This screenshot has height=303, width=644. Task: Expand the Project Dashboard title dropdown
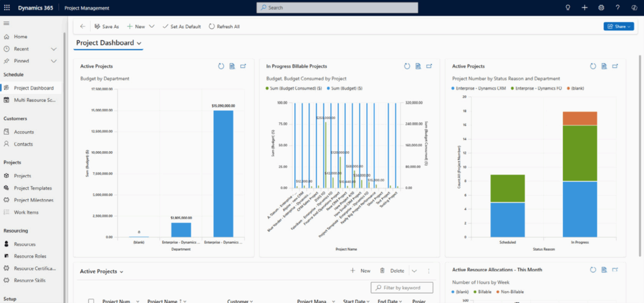pyautogui.click(x=139, y=43)
